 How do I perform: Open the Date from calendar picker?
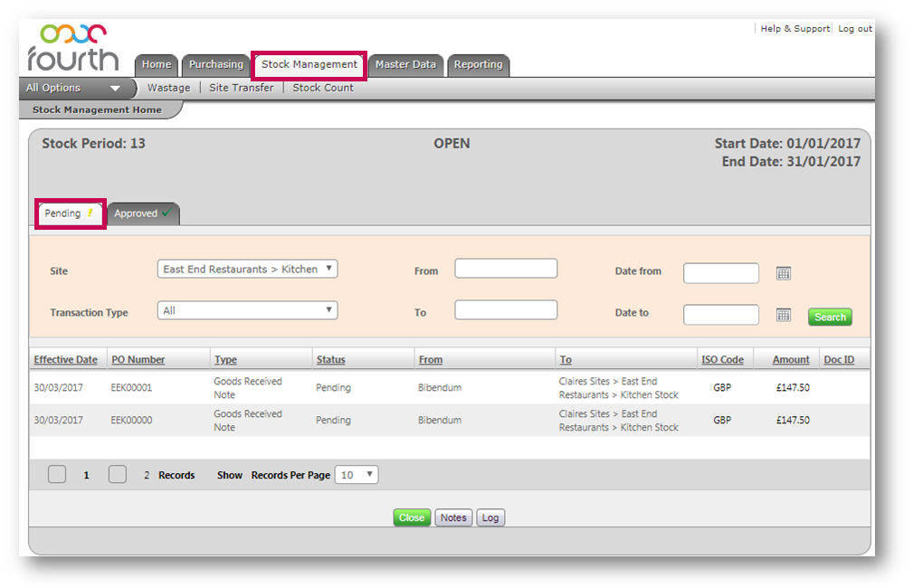(x=784, y=273)
